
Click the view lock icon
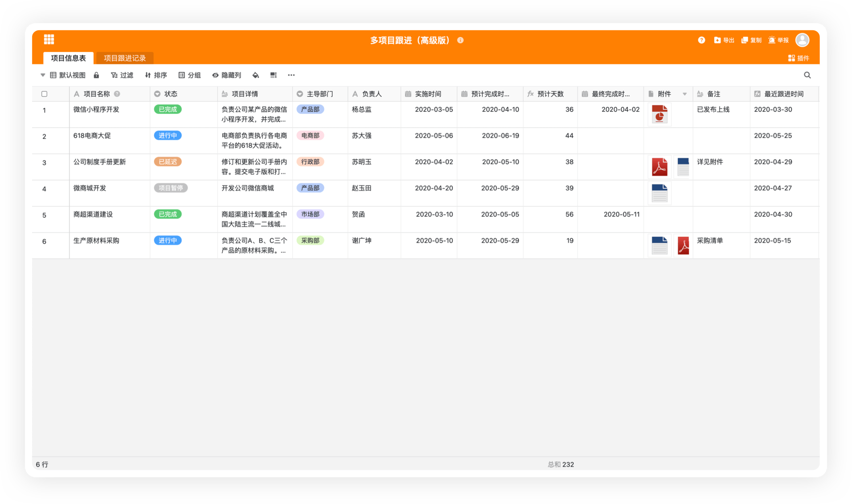click(96, 75)
